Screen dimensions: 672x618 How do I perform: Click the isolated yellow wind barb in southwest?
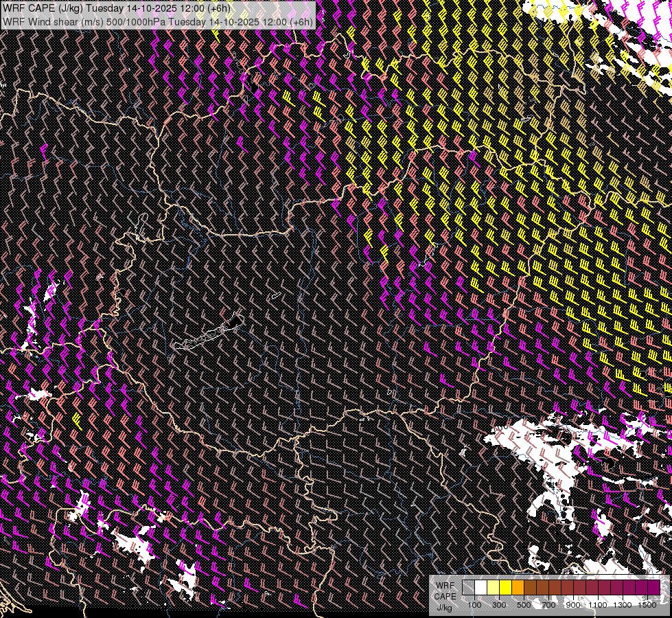[x=78, y=420]
